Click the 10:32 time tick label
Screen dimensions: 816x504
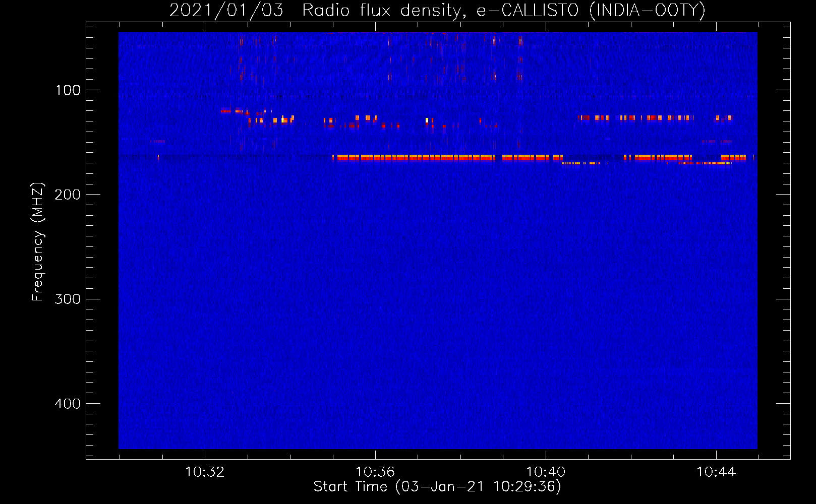[x=205, y=472]
